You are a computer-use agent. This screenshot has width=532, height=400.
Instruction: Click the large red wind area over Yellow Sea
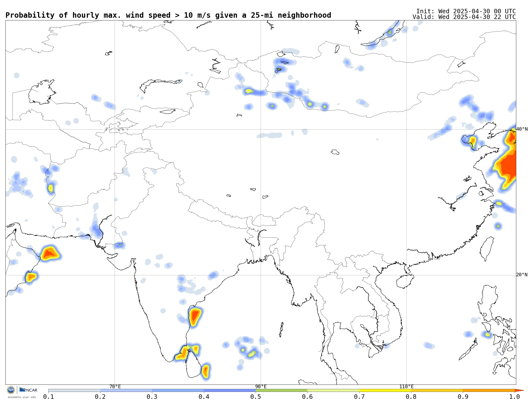(x=507, y=165)
